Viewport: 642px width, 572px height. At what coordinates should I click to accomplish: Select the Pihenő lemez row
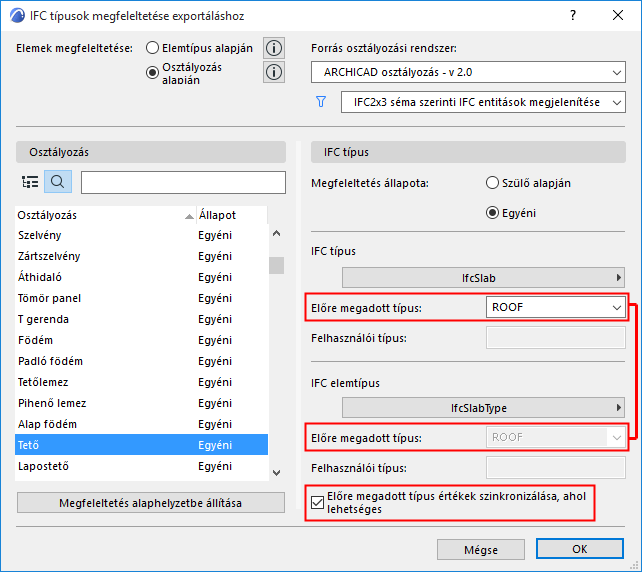coord(142,403)
